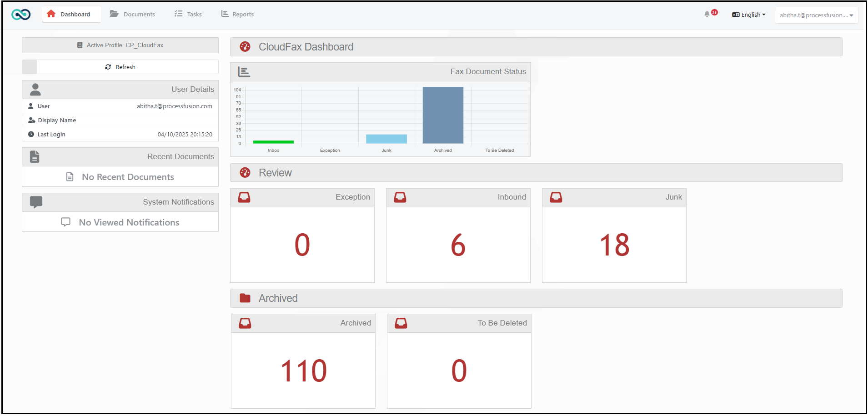Image resolution: width=868 pixels, height=416 pixels.
Task: Open the English language dropdown
Action: click(x=749, y=15)
